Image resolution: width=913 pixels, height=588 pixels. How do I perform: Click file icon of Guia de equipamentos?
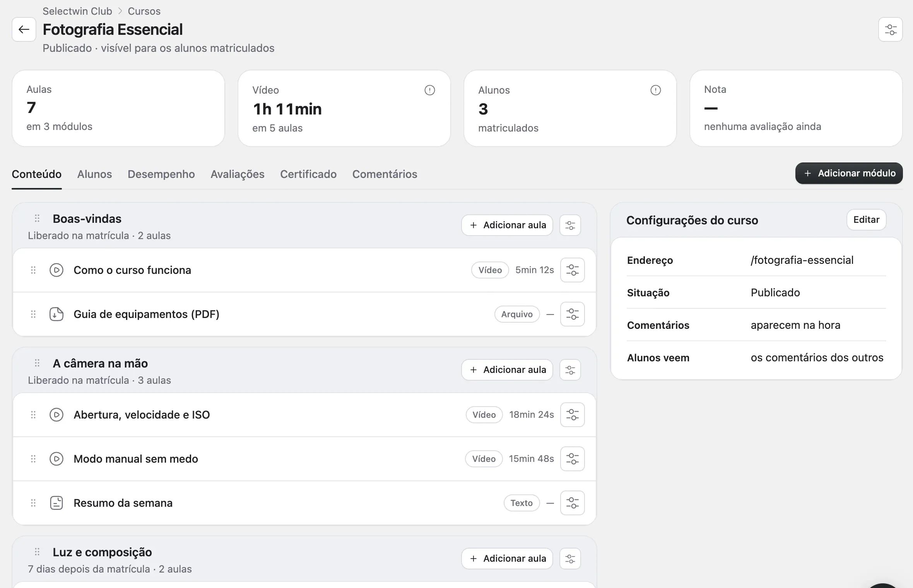click(x=56, y=314)
